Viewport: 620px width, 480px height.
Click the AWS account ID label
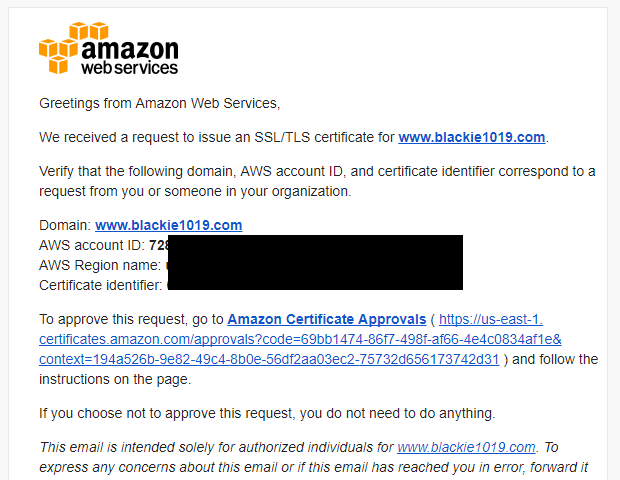pyautogui.click(x=92, y=245)
